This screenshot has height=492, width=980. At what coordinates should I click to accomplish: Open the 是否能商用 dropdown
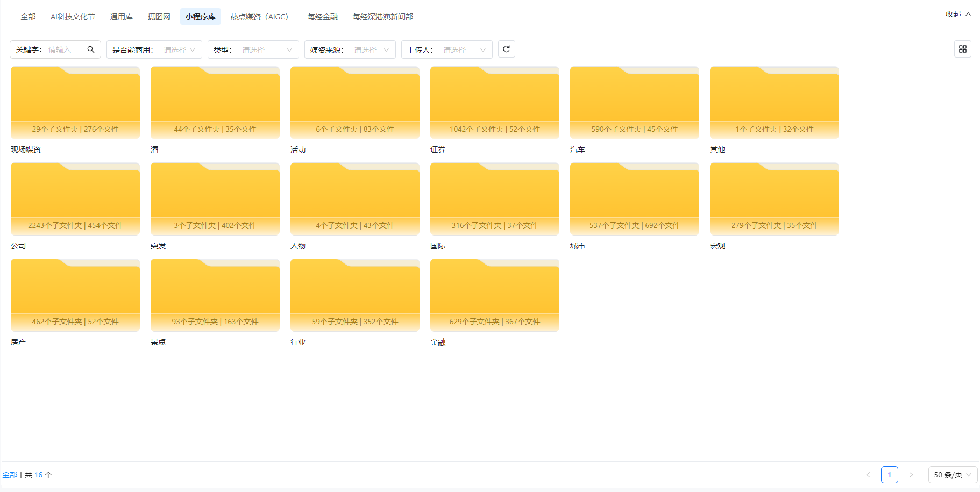tap(154, 49)
